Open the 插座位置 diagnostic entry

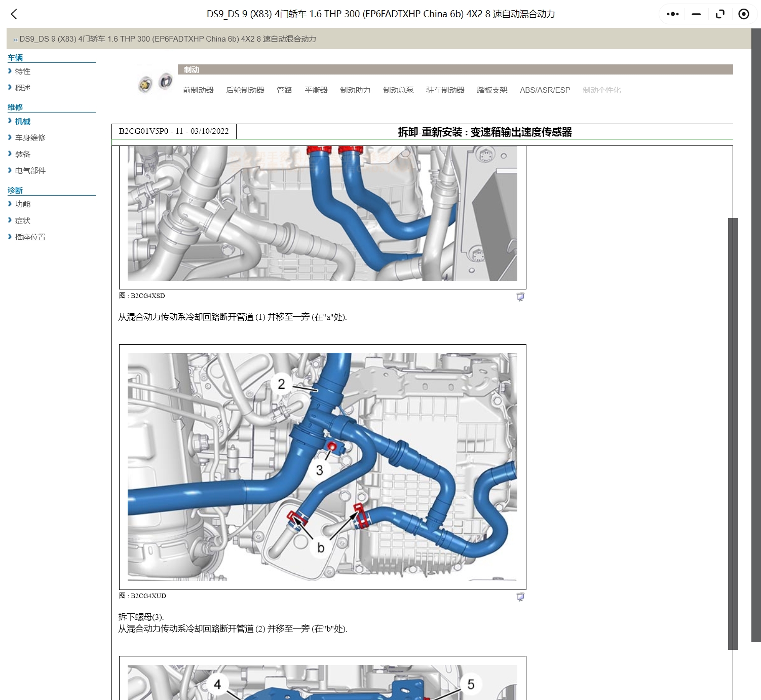30,237
